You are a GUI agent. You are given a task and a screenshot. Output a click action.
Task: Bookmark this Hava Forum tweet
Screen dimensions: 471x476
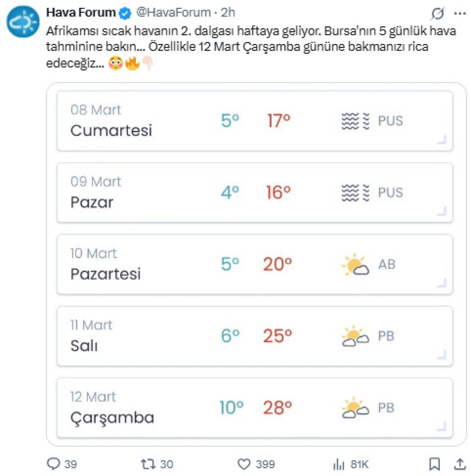pyautogui.click(x=434, y=464)
